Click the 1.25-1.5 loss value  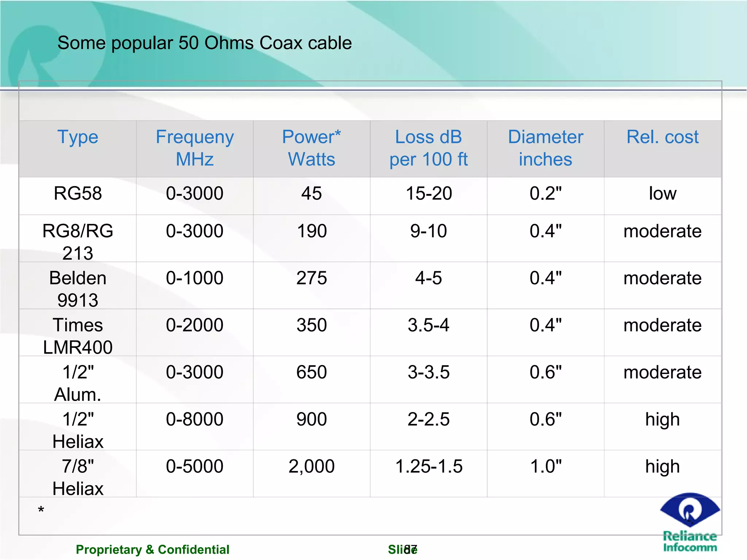(x=429, y=466)
